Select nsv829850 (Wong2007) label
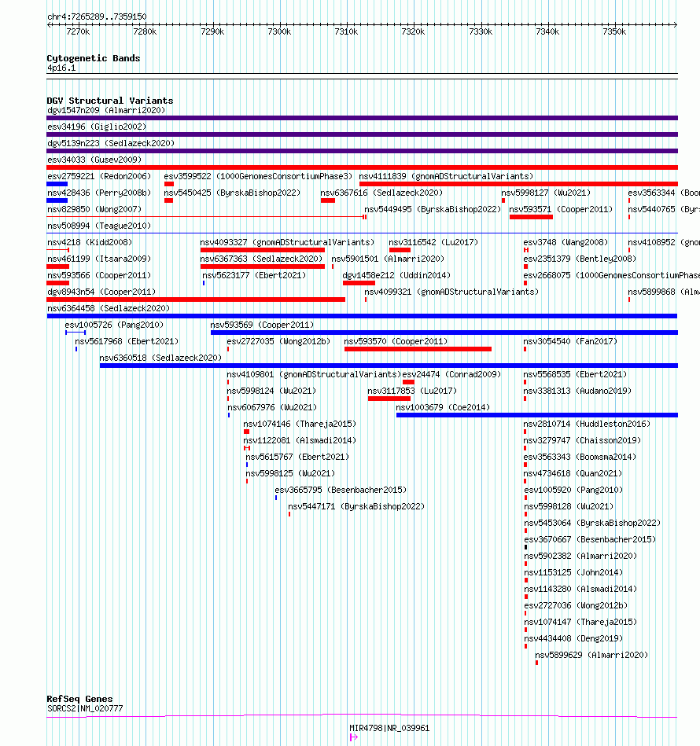This screenshot has height=746, width=700. (94, 209)
